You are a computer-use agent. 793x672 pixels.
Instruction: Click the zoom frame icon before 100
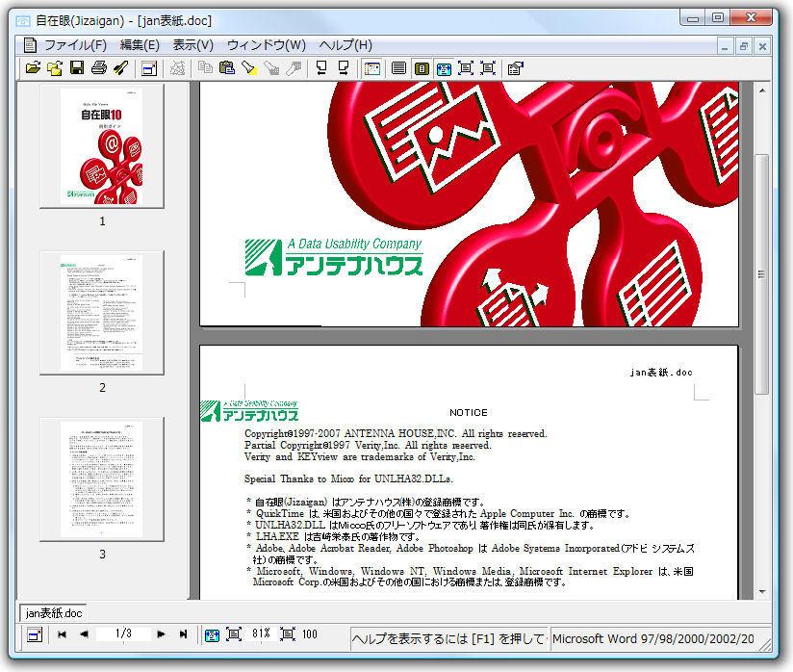[x=287, y=634]
